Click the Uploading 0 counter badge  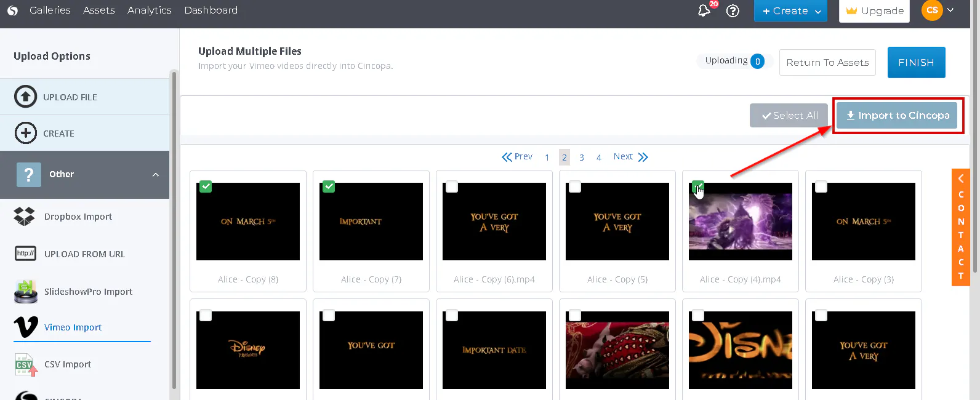click(x=758, y=61)
